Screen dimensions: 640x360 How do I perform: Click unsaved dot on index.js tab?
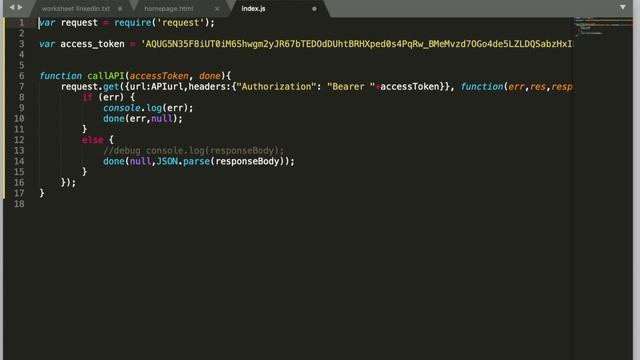tap(314, 9)
